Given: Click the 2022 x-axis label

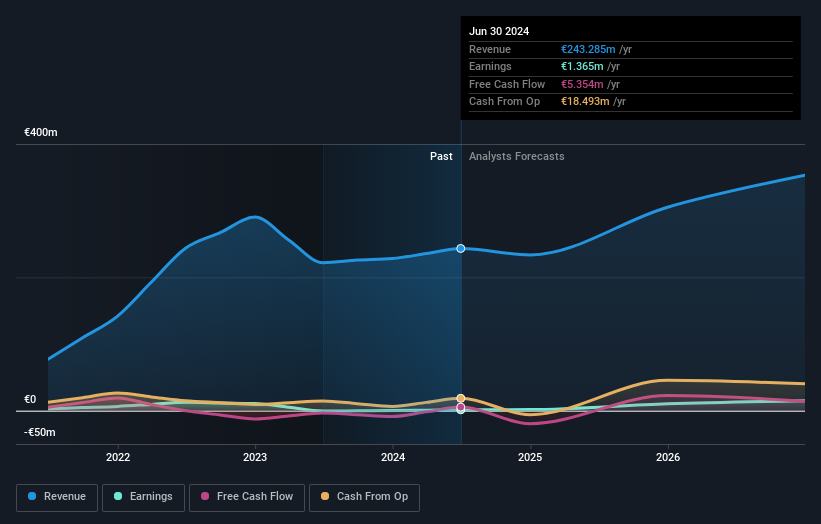Looking at the screenshot, I should [x=118, y=457].
